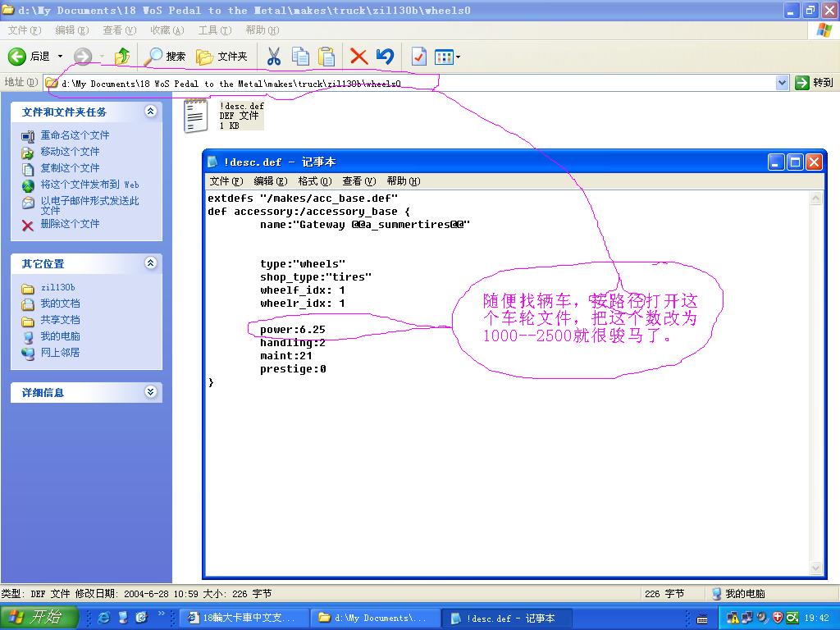
Task: Click the Start (开始) button
Action: tap(39, 618)
